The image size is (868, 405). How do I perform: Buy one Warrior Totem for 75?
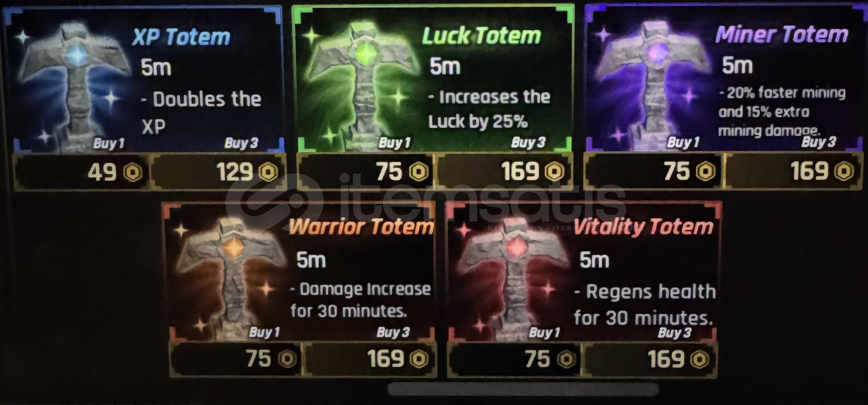click(236, 359)
